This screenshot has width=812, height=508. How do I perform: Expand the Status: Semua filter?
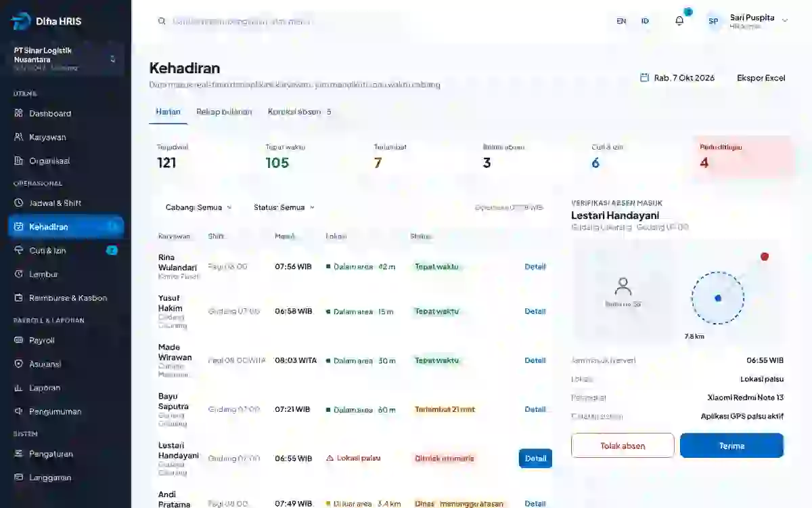click(284, 207)
